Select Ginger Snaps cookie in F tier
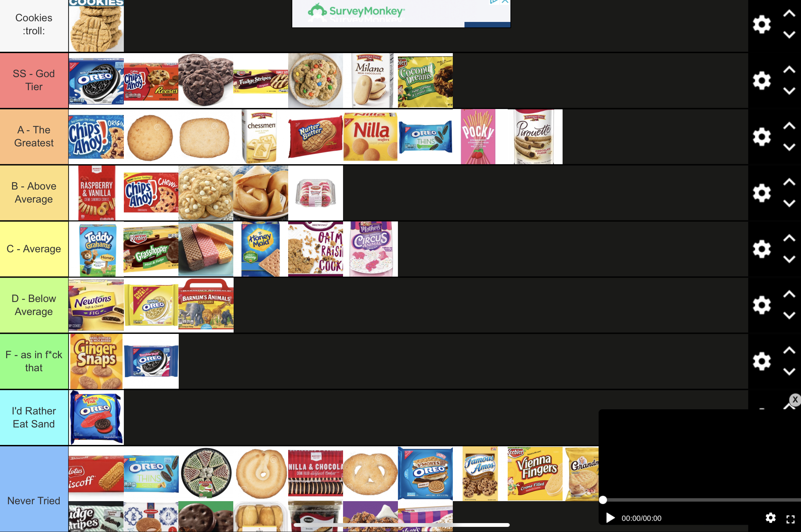Image resolution: width=801 pixels, height=532 pixels. pos(96,361)
